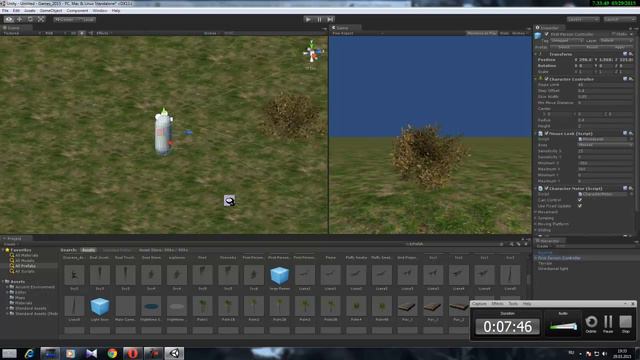
Task: Toggle Mouse Look script enabled checkbox
Action: click(547, 133)
